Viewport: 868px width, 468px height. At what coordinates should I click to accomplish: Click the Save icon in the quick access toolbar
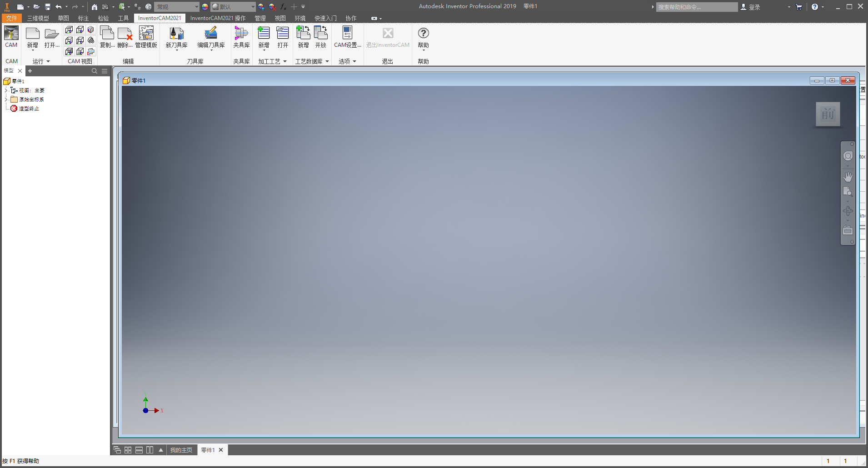pyautogui.click(x=47, y=7)
